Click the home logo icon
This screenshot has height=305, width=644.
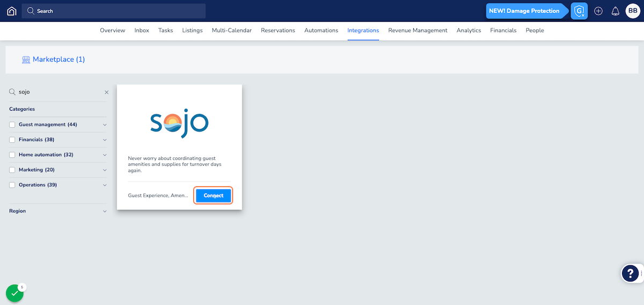[x=11, y=11]
